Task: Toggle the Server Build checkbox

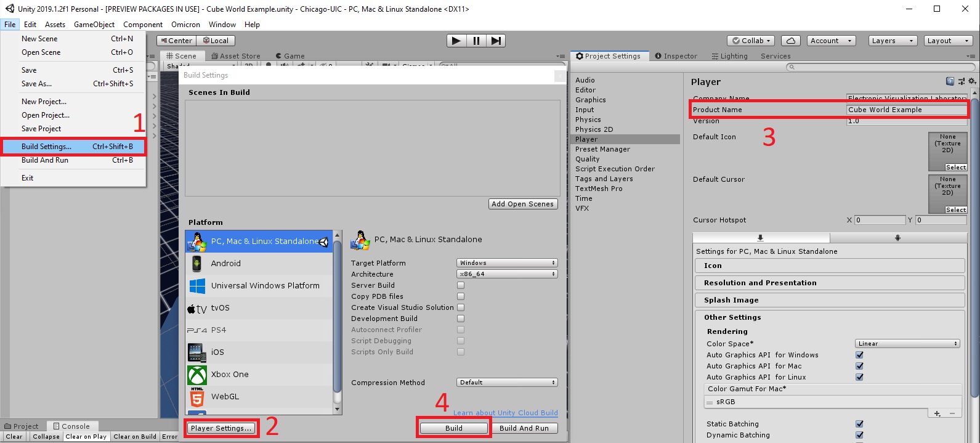Action: (x=461, y=285)
